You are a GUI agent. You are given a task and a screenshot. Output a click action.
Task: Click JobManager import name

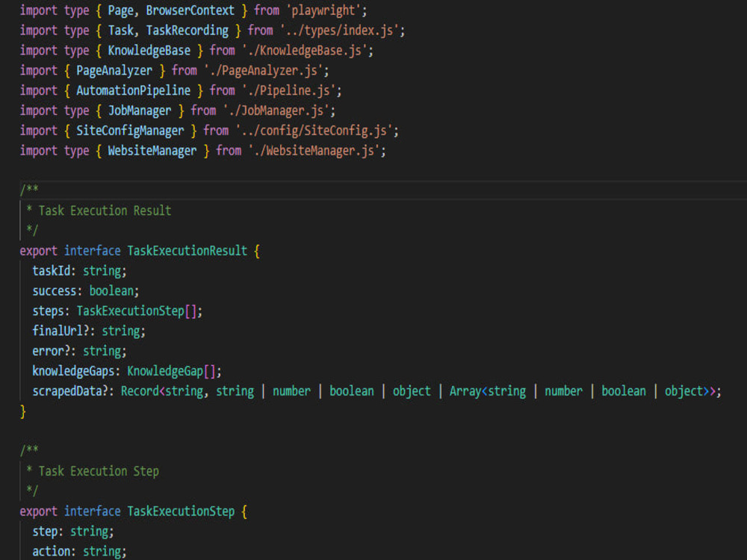pos(140,111)
